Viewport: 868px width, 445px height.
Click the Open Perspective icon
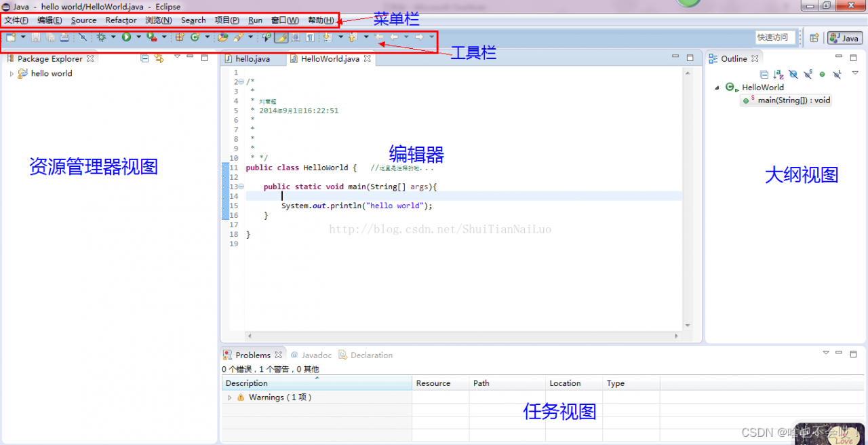coord(814,38)
